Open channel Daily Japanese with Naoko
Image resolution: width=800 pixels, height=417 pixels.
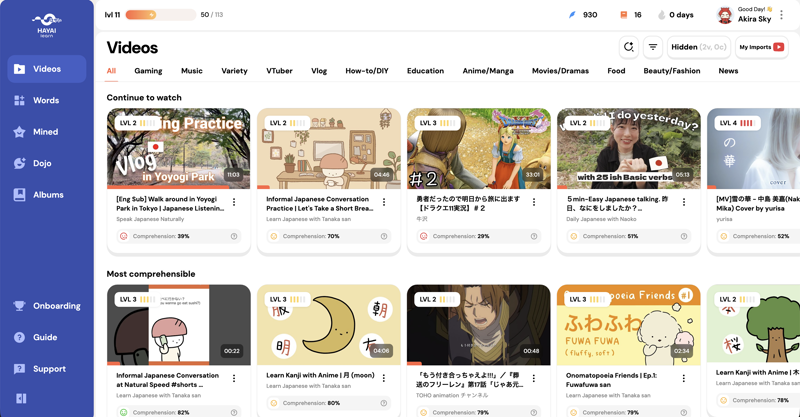(601, 219)
